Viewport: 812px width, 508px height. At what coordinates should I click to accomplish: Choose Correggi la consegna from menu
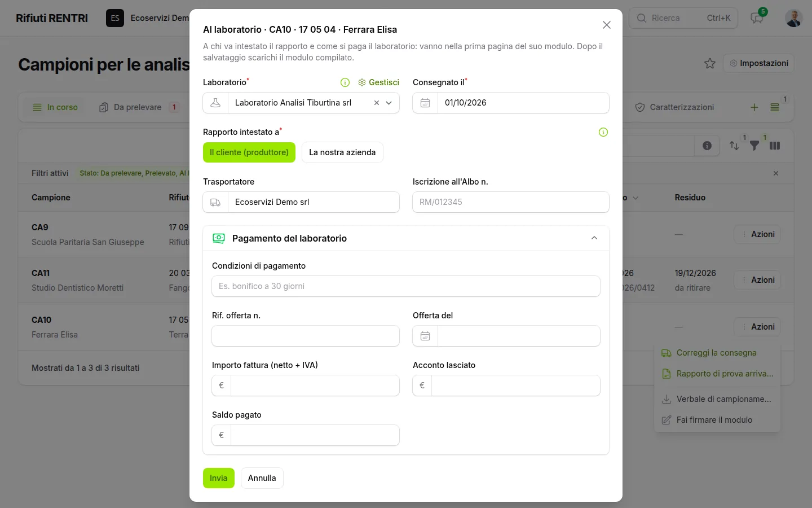[x=717, y=353]
